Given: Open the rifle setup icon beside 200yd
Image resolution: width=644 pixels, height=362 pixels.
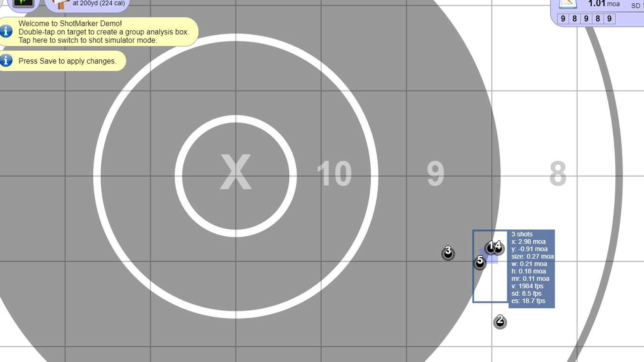Looking at the screenshot, I should coord(61,4).
